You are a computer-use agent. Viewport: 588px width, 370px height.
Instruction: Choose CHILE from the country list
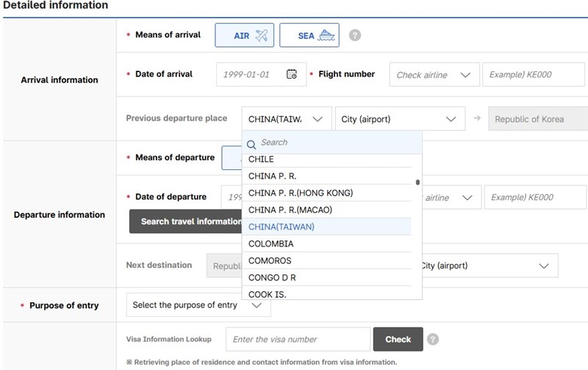pos(261,160)
